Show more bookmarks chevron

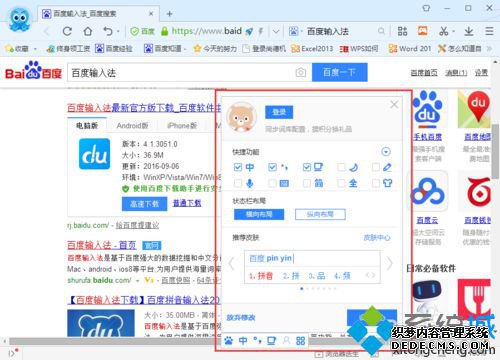coord(489,49)
